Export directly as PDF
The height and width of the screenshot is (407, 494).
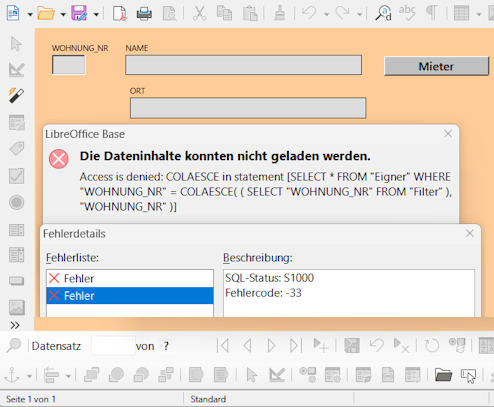[x=120, y=13]
